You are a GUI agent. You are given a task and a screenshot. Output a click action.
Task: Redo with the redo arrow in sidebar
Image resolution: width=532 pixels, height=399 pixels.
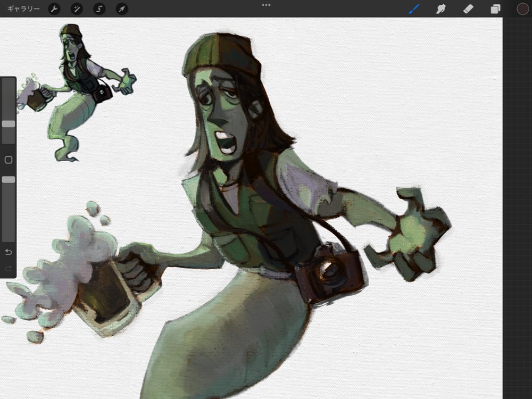[x=9, y=268]
